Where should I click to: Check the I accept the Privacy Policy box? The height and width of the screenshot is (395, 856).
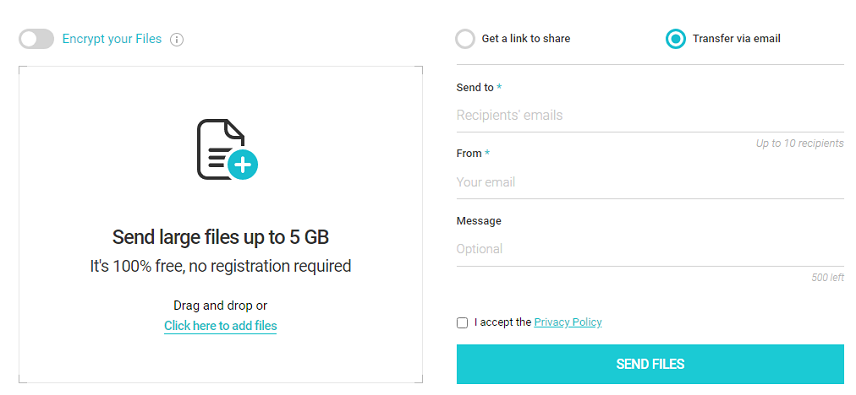tap(462, 322)
